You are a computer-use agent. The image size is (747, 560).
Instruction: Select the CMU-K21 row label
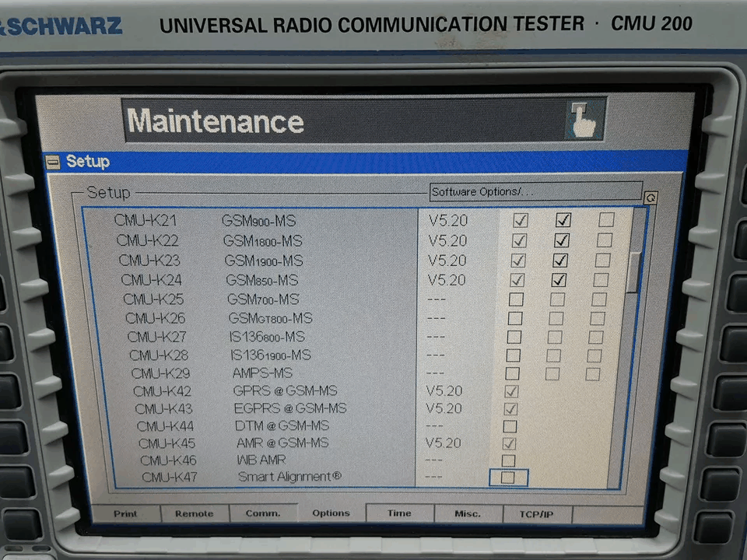146,220
